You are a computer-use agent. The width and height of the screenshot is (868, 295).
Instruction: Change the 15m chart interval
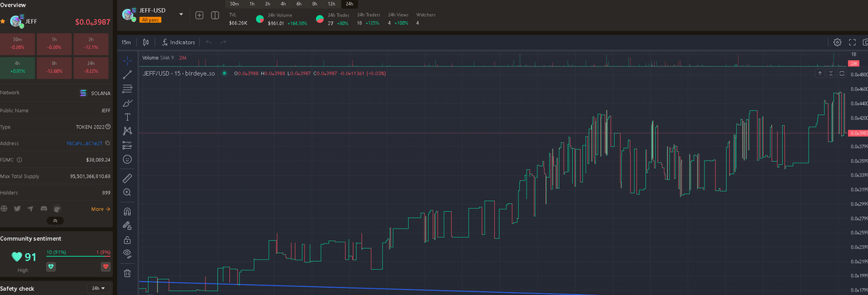(127, 42)
